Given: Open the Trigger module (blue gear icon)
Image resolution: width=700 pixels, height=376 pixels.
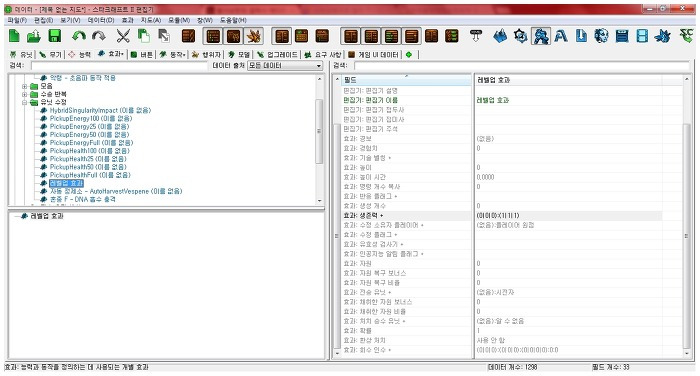Looking at the screenshot, I should pyautogui.click(x=521, y=36).
